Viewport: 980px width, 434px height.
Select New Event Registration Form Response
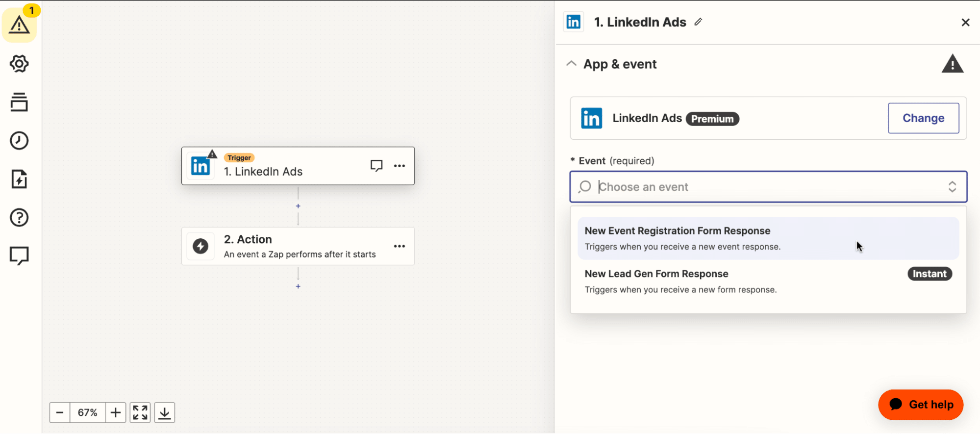click(x=768, y=238)
